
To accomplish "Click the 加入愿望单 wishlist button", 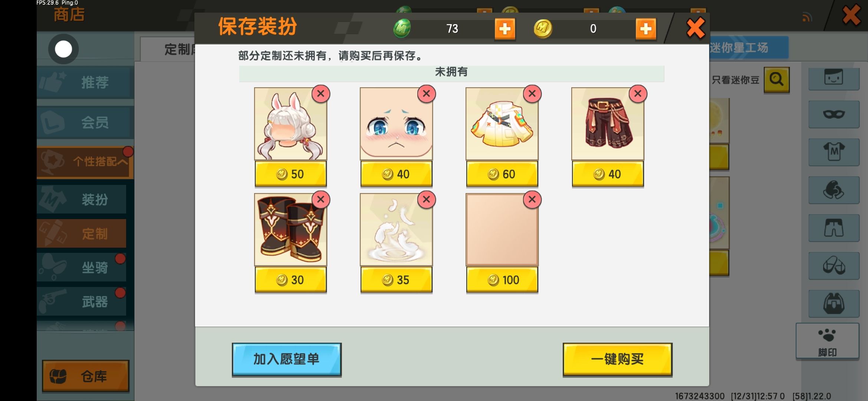I will pyautogui.click(x=286, y=359).
